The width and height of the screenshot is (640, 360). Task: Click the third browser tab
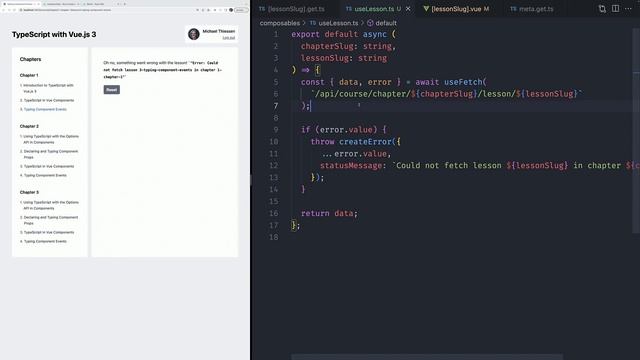[x=99, y=4]
